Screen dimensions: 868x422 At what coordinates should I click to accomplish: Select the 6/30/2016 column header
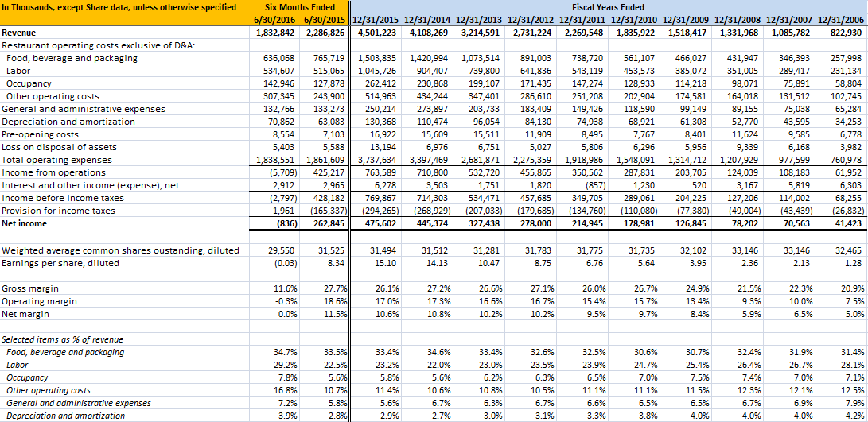275,20
